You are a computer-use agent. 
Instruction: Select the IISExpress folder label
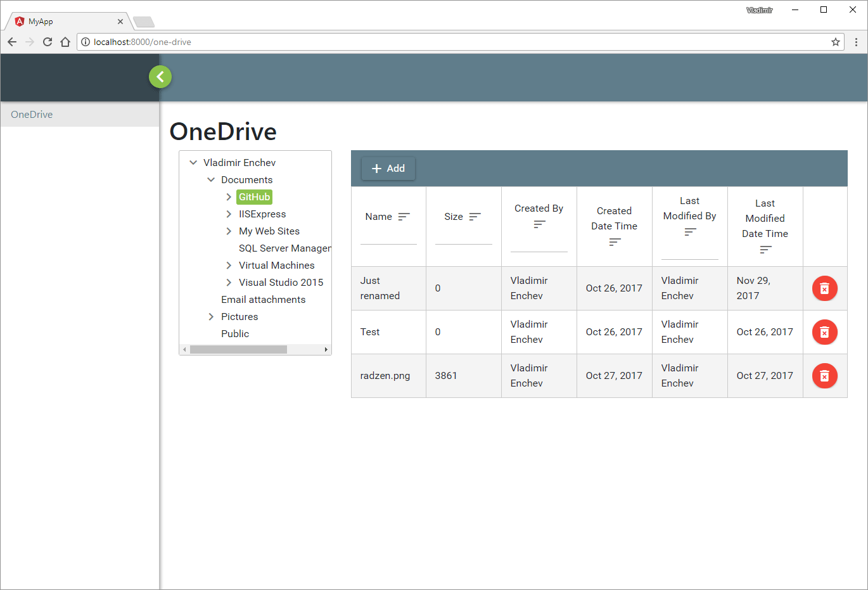point(262,214)
